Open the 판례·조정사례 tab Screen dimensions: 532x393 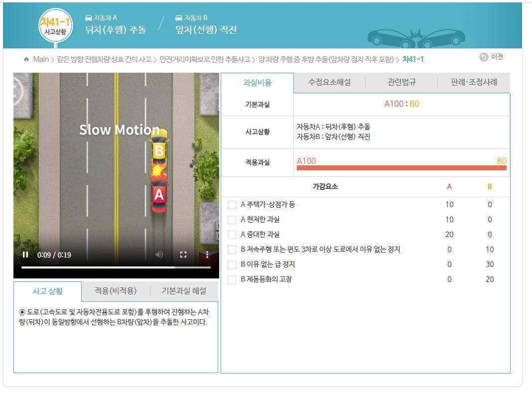(x=474, y=83)
